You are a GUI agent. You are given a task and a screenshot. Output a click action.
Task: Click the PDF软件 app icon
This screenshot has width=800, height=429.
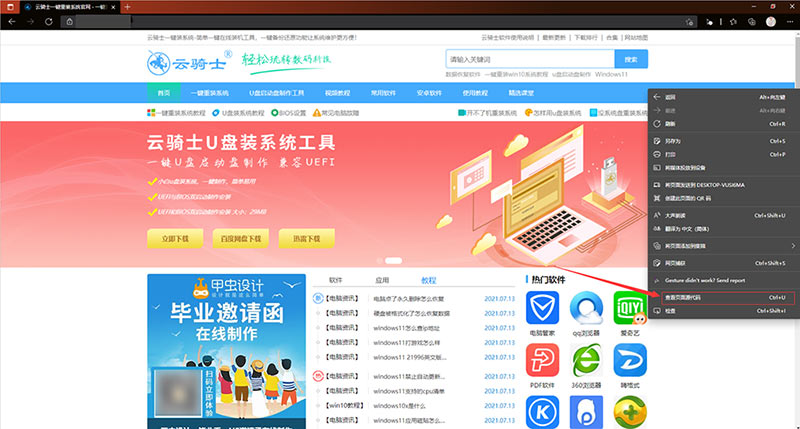tap(542, 360)
